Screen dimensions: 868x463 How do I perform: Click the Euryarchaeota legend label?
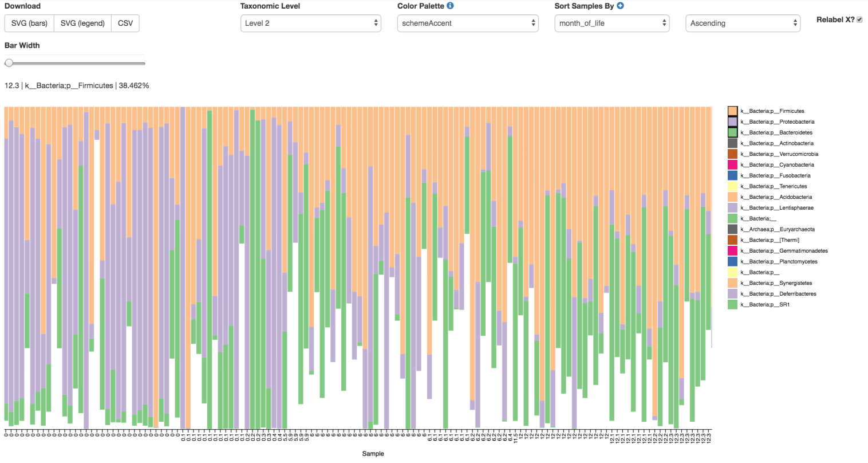click(x=777, y=229)
